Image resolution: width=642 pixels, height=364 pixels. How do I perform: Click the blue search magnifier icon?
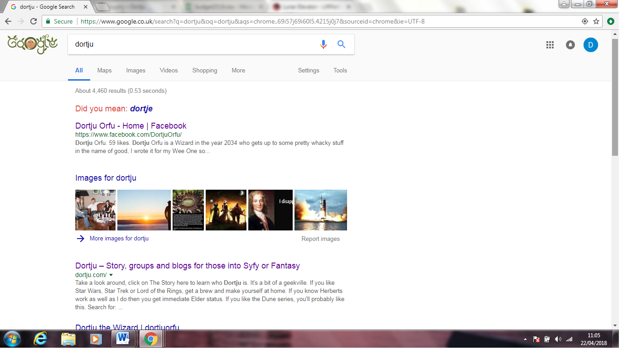click(x=341, y=44)
